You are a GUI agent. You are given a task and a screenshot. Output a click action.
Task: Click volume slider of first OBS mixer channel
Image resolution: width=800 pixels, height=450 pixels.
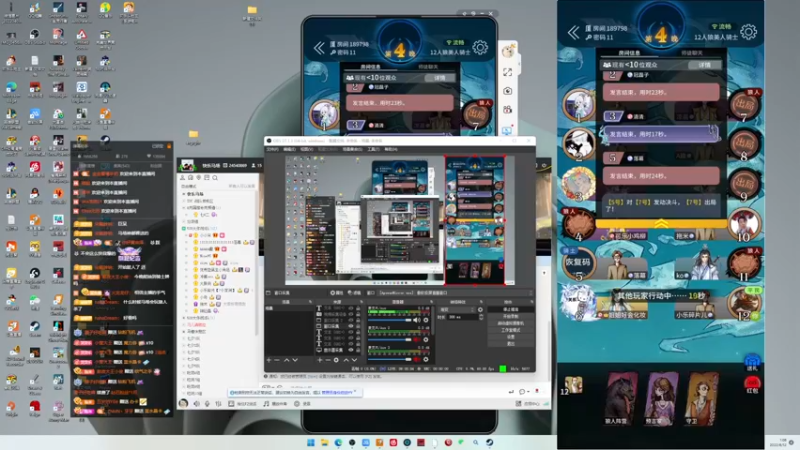click(390, 320)
